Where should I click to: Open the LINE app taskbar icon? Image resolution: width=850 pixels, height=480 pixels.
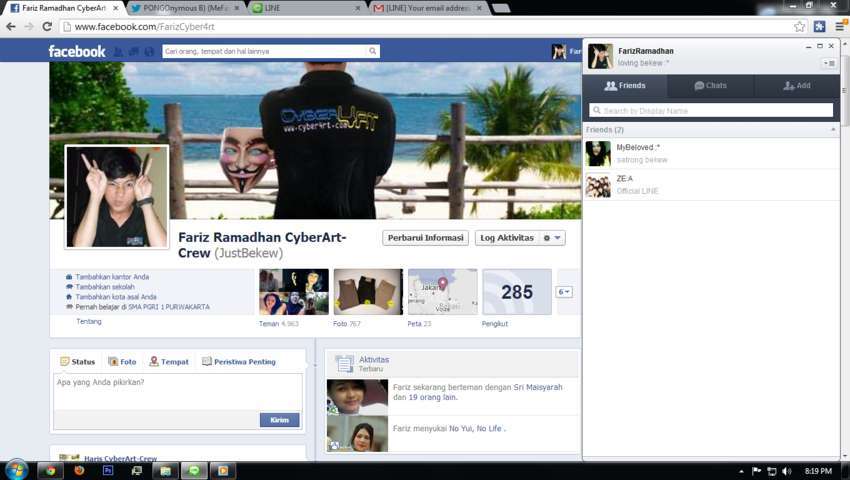[x=194, y=471]
